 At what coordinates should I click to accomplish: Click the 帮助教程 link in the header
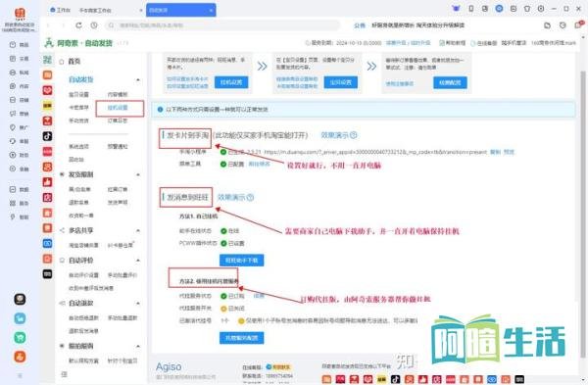(452, 43)
